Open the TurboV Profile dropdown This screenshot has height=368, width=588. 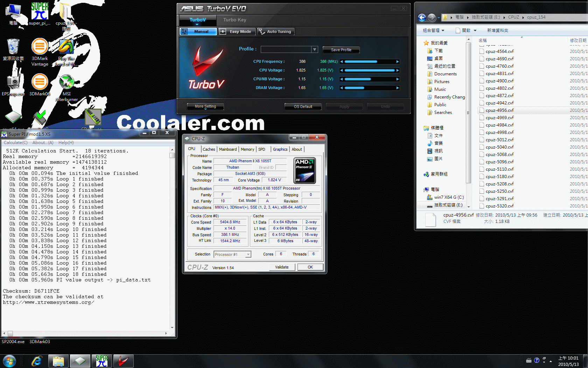click(315, 49)
